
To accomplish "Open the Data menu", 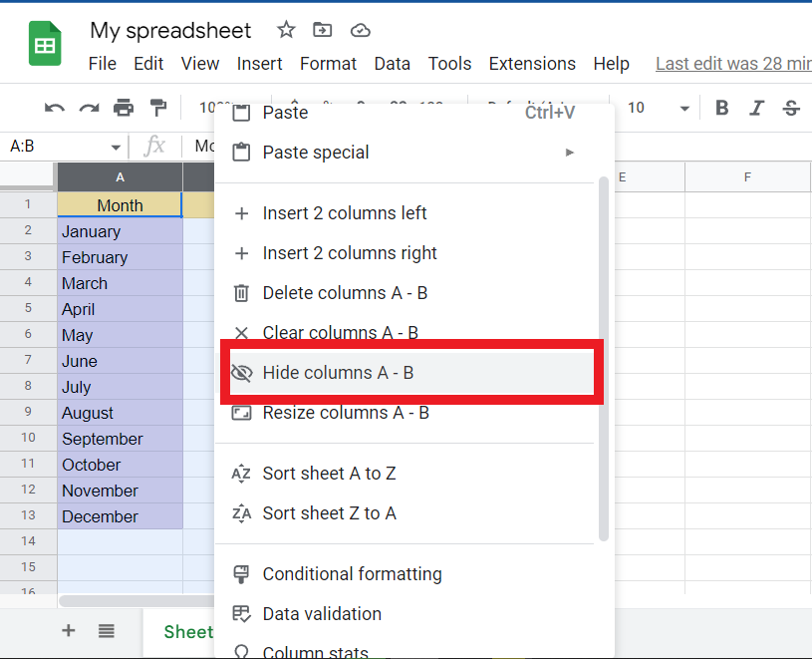I will [x=393, y=63].
